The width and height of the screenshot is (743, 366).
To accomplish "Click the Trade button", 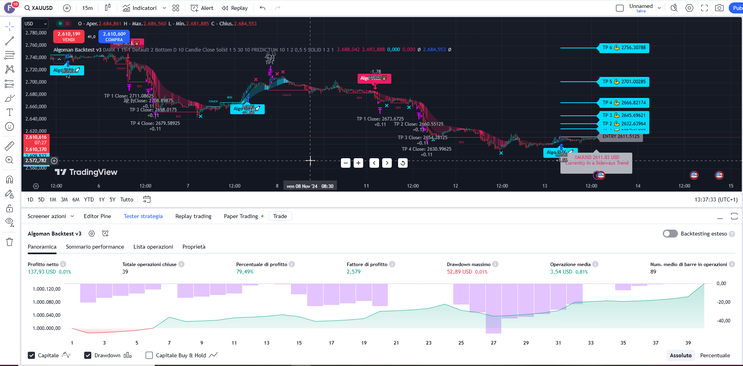I will pyautogui.click(x=280, y=216).
